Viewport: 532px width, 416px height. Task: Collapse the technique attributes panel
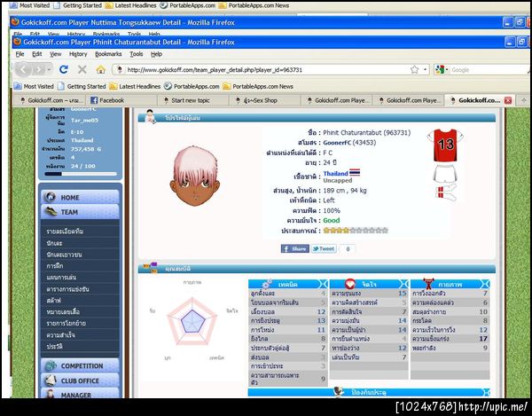[324, 284]
